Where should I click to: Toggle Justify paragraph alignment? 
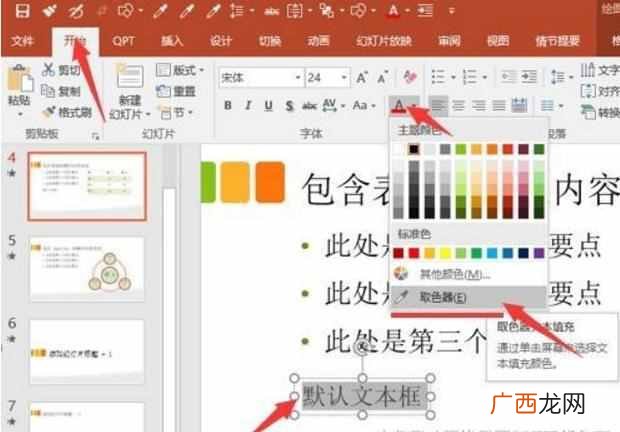pyautogui.click(x=499, y=106)
